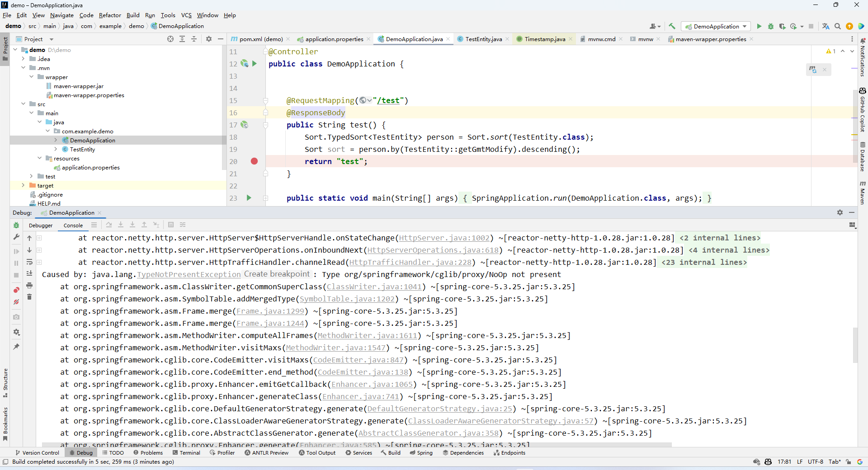Toggle Soft-Wrap in console

click(29, 262)
